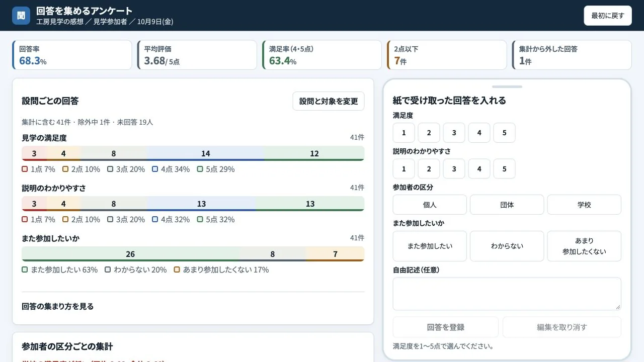644x362 pixels.
Task: Select the あまり参加したくない option button
Action: coord(584,246)
